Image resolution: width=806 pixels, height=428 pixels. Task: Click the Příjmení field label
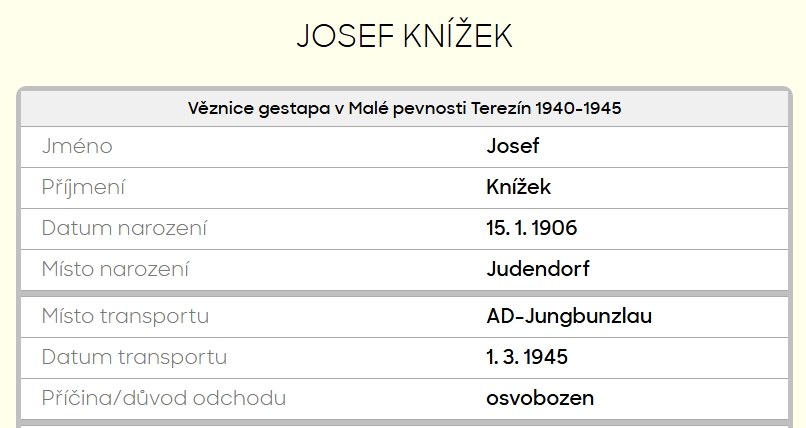pyautogui.click(x=83, y=187)
